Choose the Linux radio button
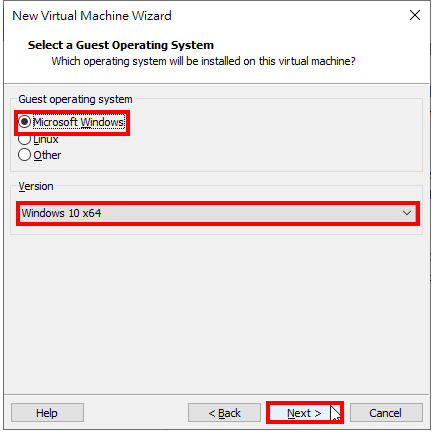 pyautogui.click(x=24, y=139)
